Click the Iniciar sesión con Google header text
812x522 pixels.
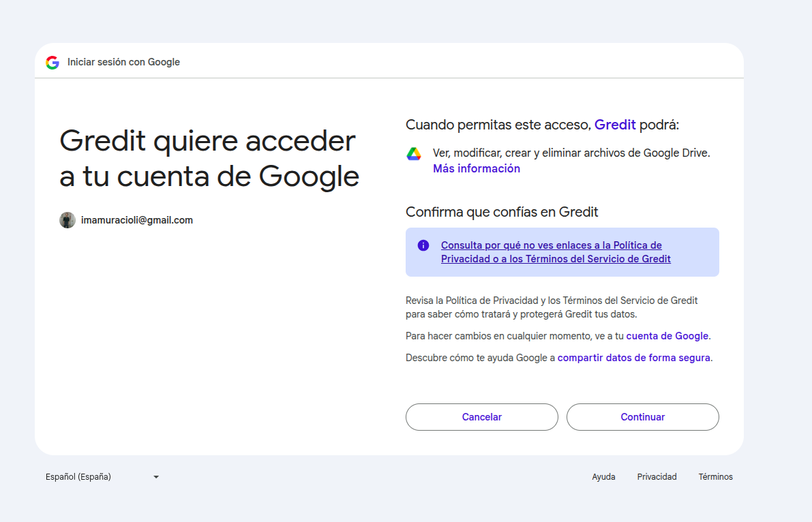(x=123, y=62)
